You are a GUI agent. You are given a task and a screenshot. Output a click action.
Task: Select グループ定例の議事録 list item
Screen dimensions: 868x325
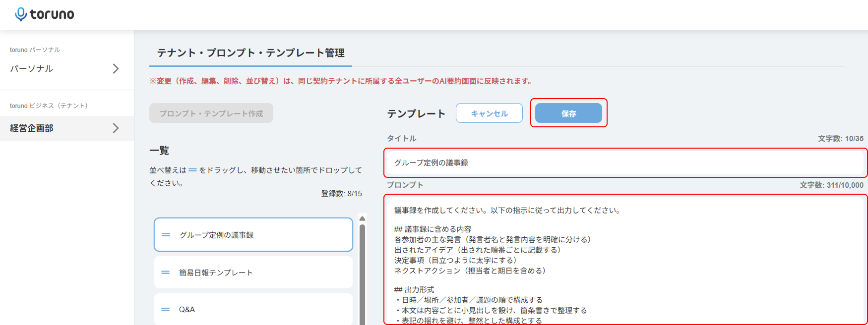pyautogui.click(x=253, y=235)
